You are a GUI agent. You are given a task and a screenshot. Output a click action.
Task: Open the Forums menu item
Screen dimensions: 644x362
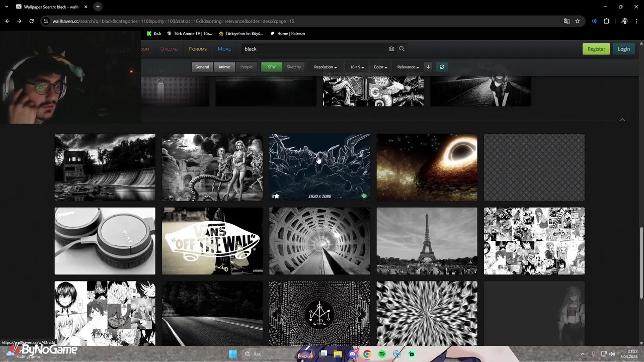coord(198,49)
